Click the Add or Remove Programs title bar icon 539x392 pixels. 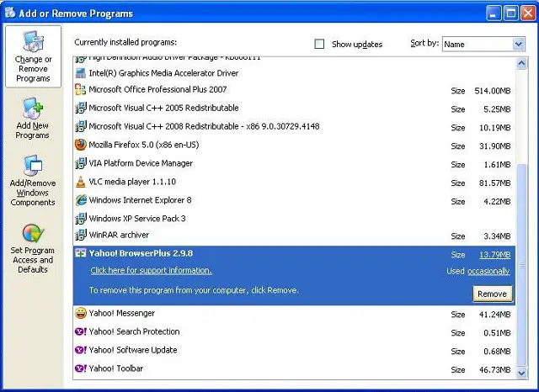tap(10, 13)
